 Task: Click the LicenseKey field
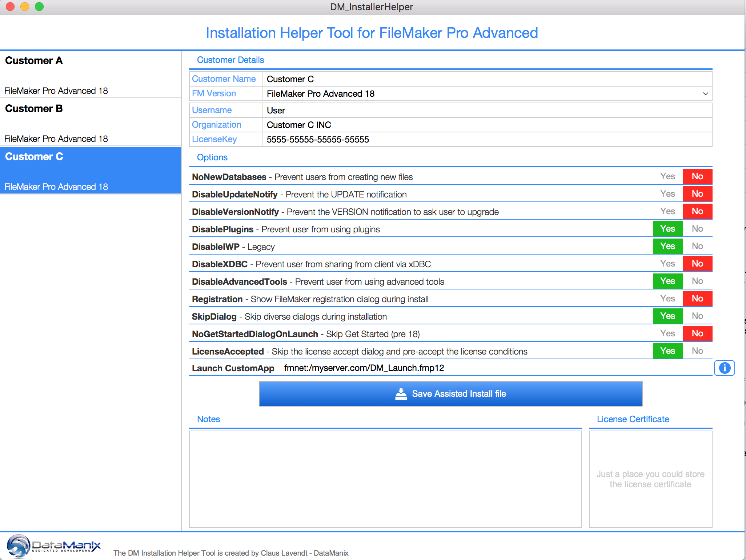[487, 139]
